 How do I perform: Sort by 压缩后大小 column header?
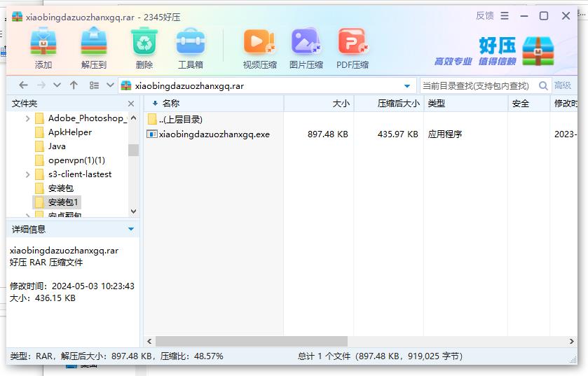coord(388,104)
